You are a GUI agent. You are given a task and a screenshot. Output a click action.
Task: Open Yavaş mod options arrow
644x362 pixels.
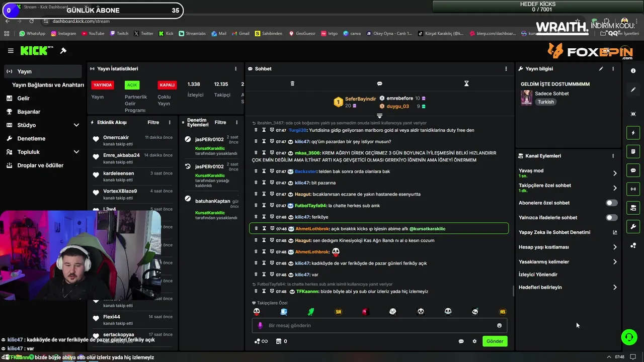[x=614, y=173]
